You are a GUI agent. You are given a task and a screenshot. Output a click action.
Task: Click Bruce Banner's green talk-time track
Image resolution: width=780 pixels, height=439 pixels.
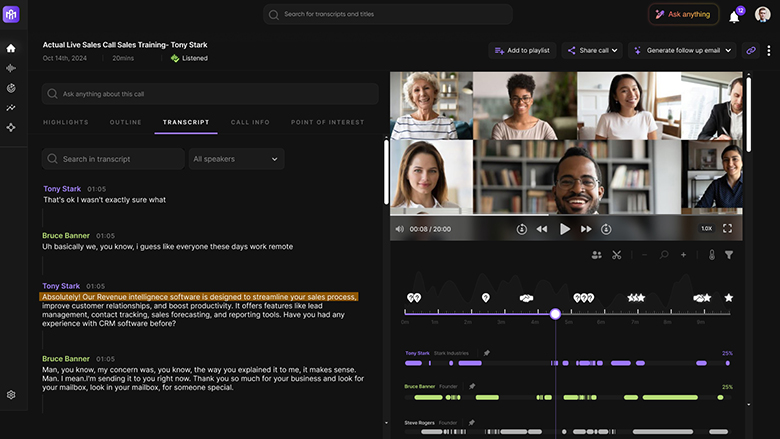pyautogui.click(x=567, y=397)
